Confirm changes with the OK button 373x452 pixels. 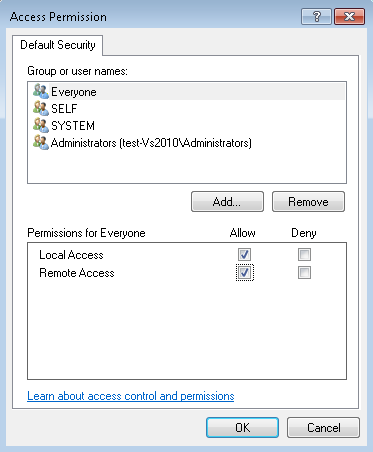242,427
